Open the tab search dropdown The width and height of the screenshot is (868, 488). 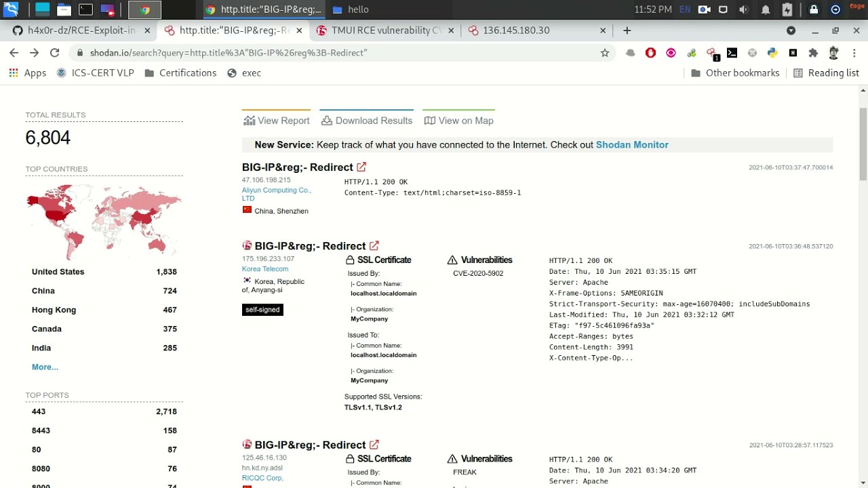[791, 30]
